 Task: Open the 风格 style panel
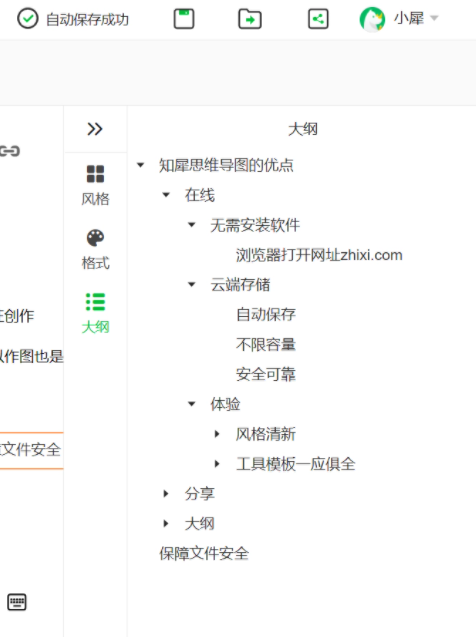click(95, 185)
